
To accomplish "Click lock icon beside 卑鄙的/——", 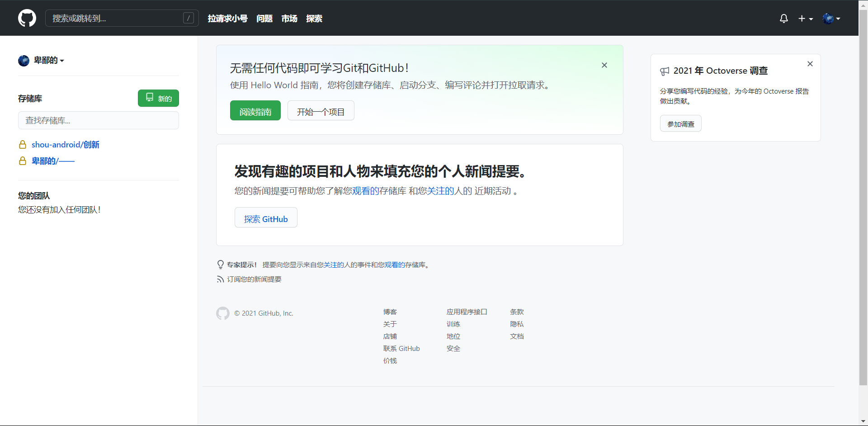I will click(x=23, y=161).
